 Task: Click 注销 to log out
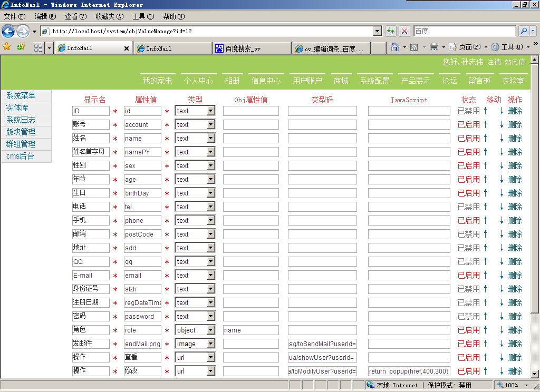(x=495, y=62)
